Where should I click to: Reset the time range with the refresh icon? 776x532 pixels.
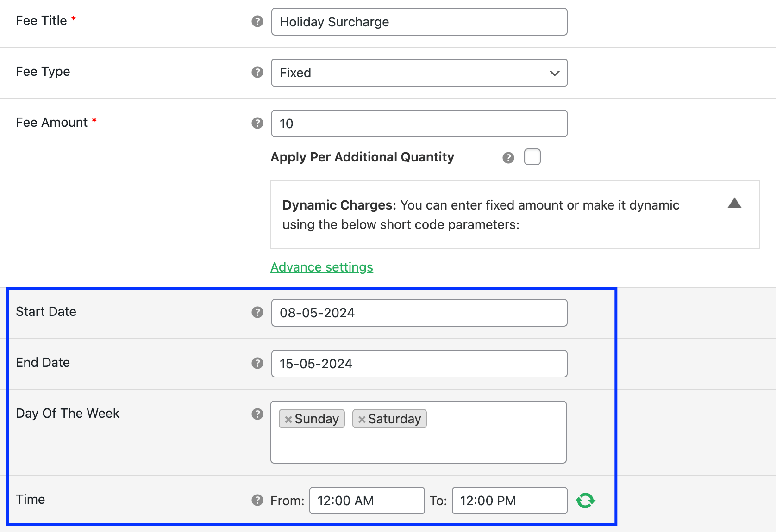[x=585, y=500]
